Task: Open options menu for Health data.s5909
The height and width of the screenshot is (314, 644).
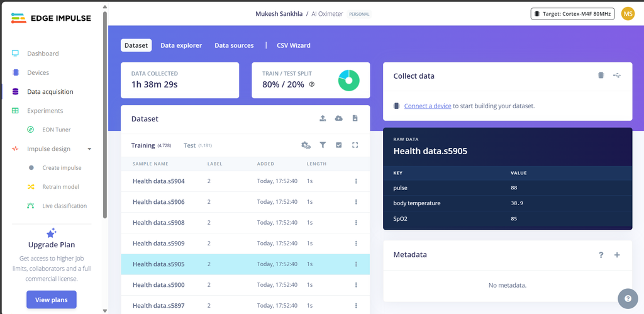Action: tap(356, 244)
